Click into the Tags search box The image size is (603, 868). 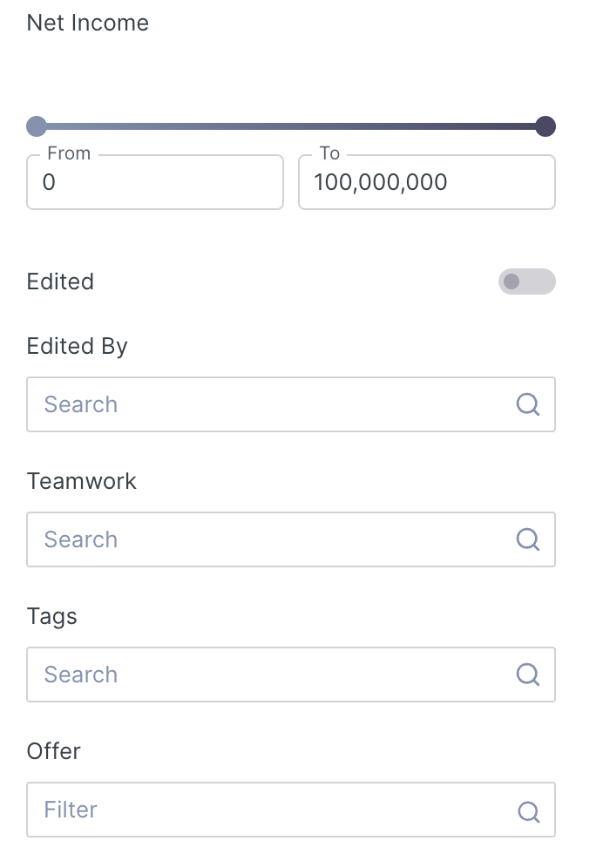coord(270,675)
